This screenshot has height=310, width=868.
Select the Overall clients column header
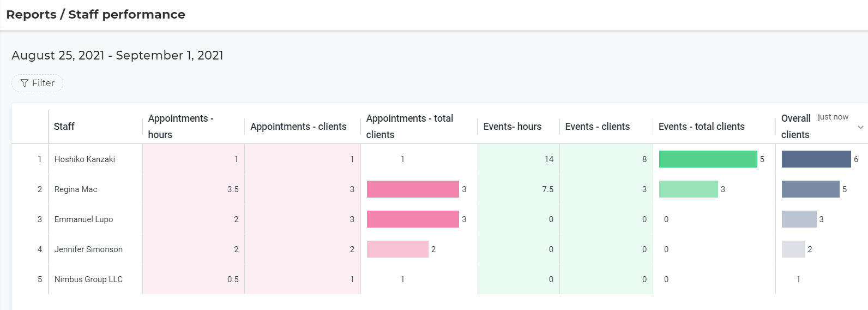[795, 127]
